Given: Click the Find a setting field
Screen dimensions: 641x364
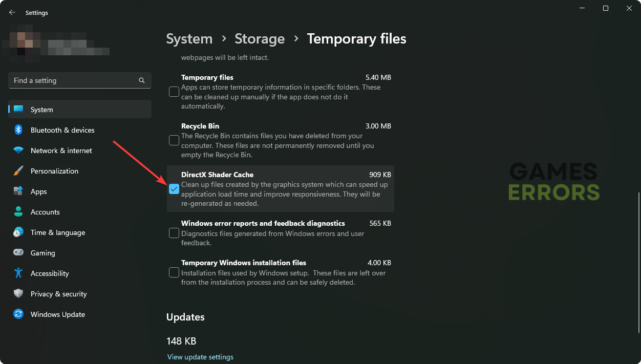Looking at the screenshot, I should tap(74, 80).
